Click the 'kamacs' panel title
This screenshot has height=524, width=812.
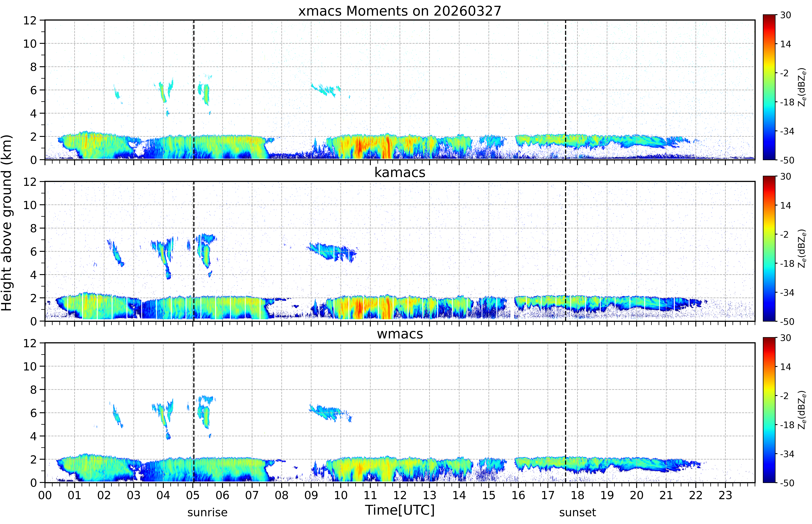pos(400,172)
